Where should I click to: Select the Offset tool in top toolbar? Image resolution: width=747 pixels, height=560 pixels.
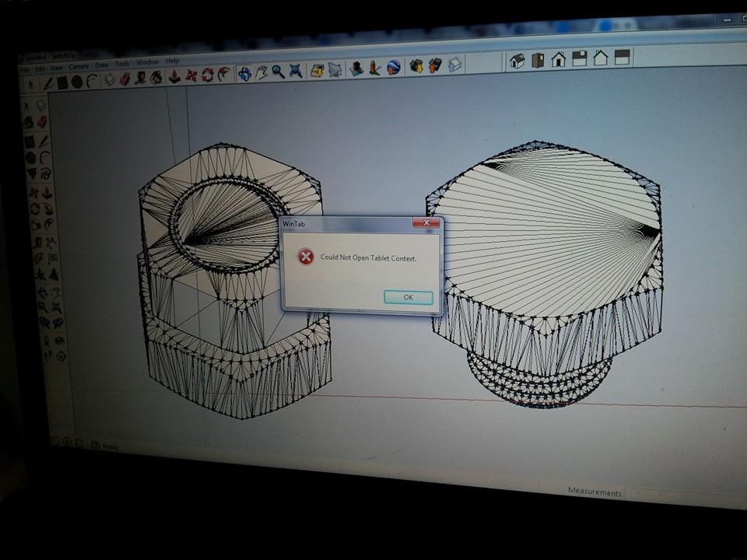224,74
